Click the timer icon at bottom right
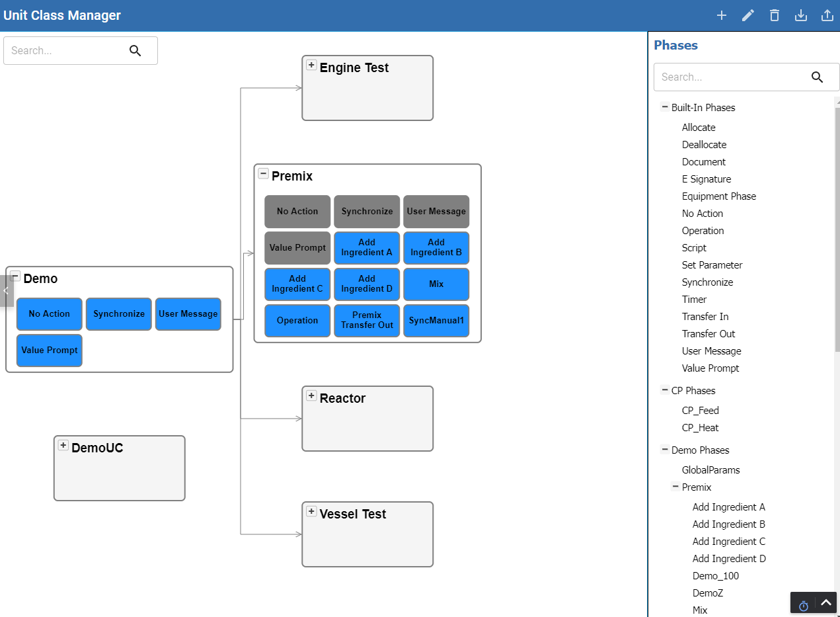 (804, 605)
